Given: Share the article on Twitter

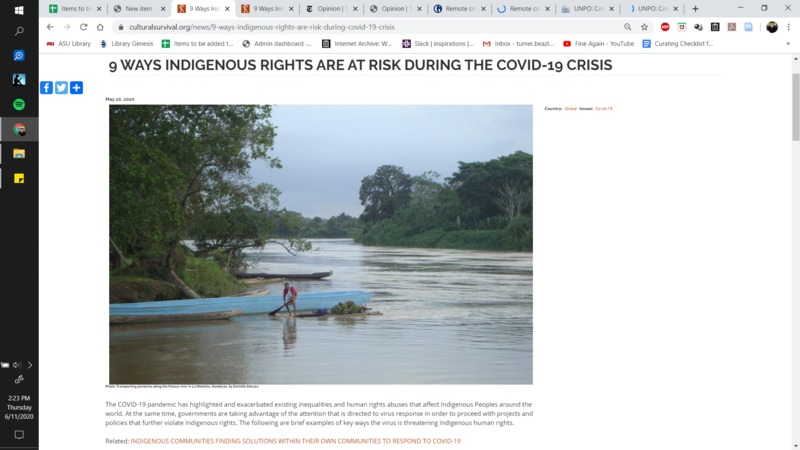Looking at the screenshot, I should (61, 88).
